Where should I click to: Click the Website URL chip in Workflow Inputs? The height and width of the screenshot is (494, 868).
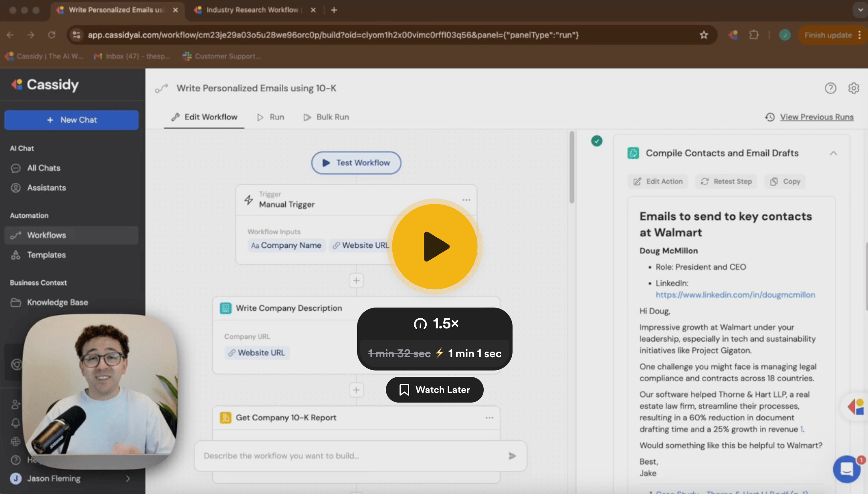click(x=360, y=245)
